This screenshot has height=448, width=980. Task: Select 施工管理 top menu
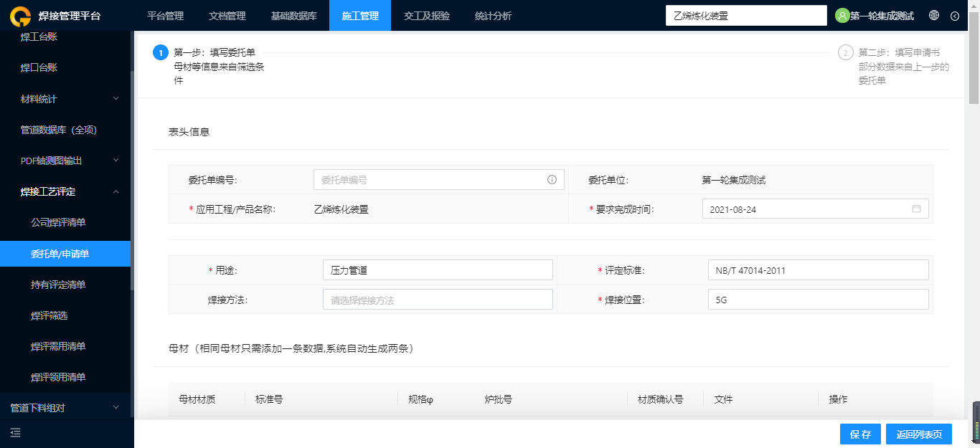(x=360, y=16)
